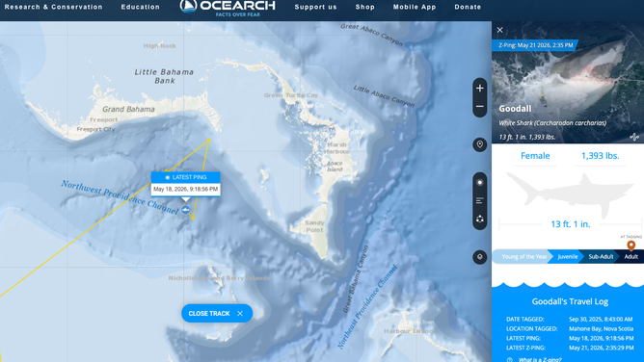Screen dimensions: 644x362
Task: Click the Freeport City map label
Action: tap(95, 130)
